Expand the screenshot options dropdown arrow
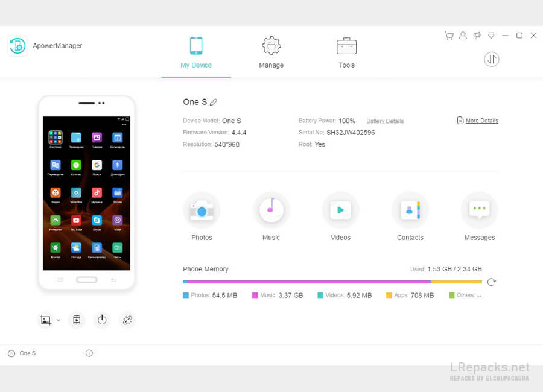 tap(58, 320)
